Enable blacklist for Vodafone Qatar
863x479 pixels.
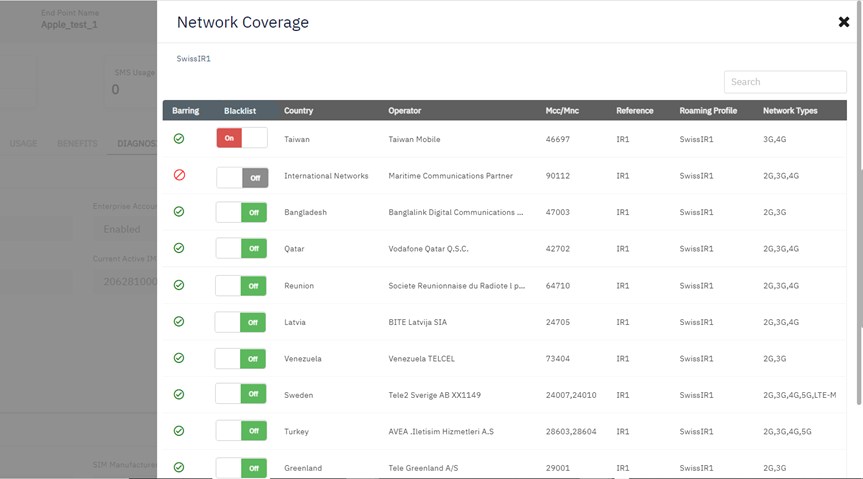pos(241,248)
